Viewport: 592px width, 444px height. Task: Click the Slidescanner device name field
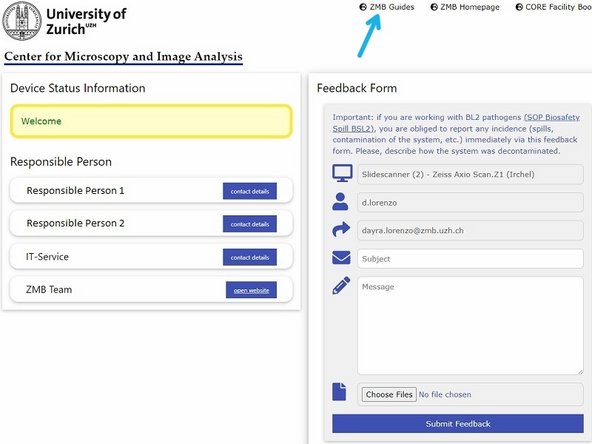click(x=470, y=174)
